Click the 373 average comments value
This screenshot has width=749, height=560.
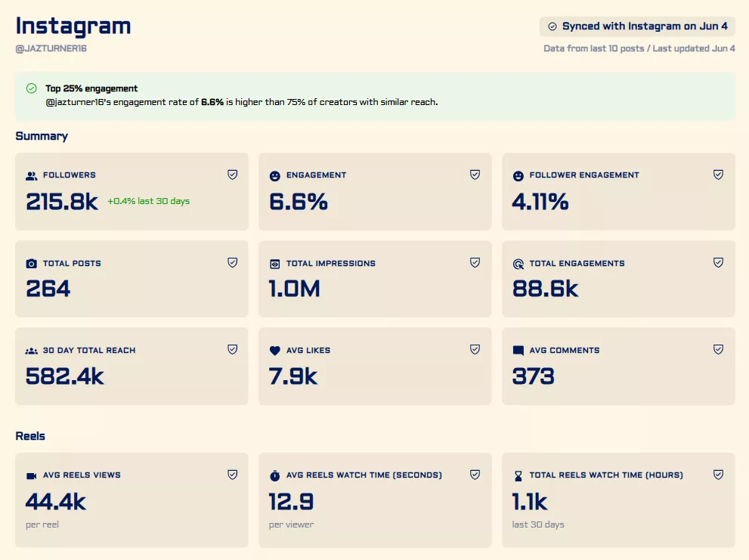(533, 376)
